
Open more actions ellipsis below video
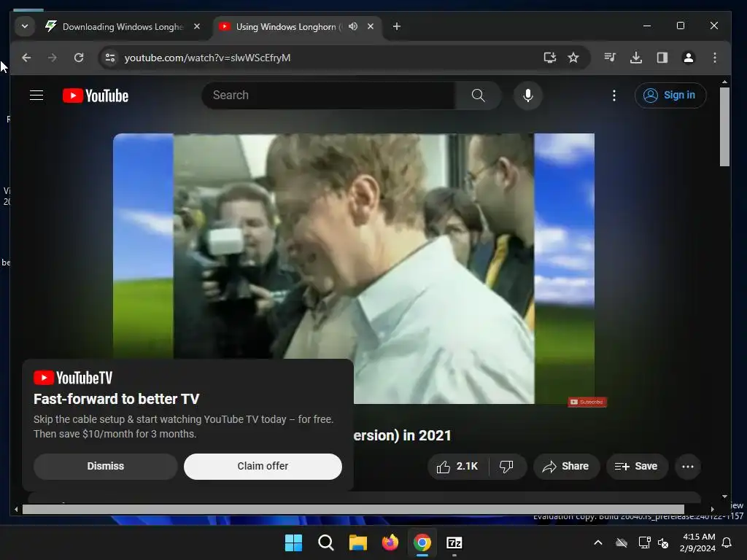(688, 466)
